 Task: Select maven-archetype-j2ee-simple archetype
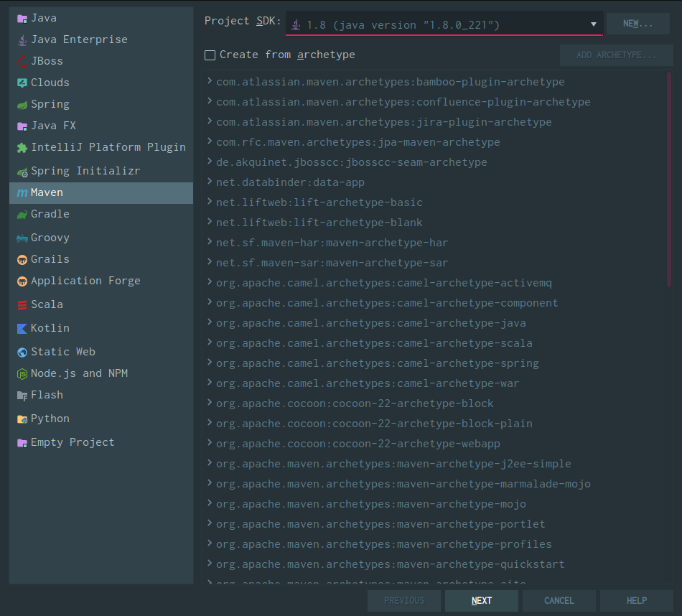393,464
